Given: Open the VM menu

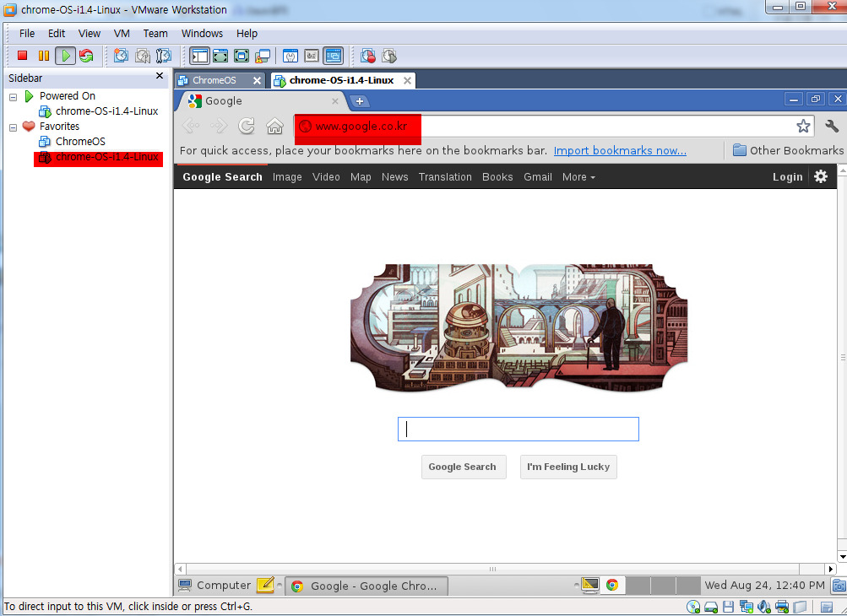Looking at the screenshot, I should 122,34.
